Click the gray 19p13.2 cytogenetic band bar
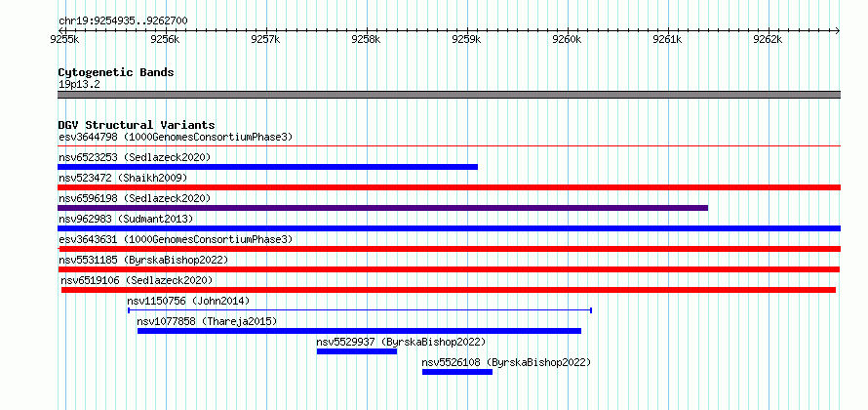The image size is (868, 410). pyautogui.click(x=449, y=95)
